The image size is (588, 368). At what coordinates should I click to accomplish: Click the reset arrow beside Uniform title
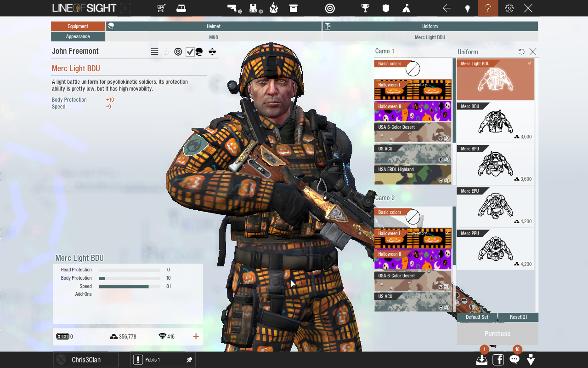tap(521, 52)
